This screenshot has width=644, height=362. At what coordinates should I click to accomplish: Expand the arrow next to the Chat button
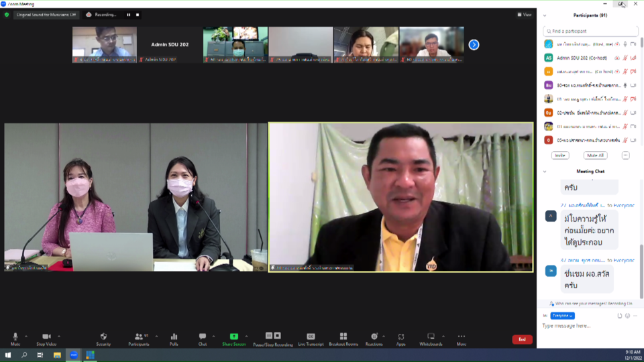coord(213,337)
